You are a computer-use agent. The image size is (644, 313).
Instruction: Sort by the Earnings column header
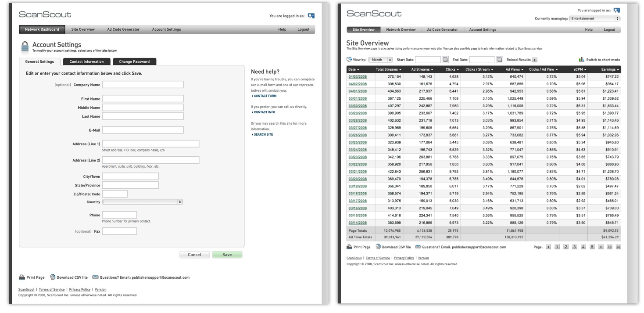pos(610,69)
